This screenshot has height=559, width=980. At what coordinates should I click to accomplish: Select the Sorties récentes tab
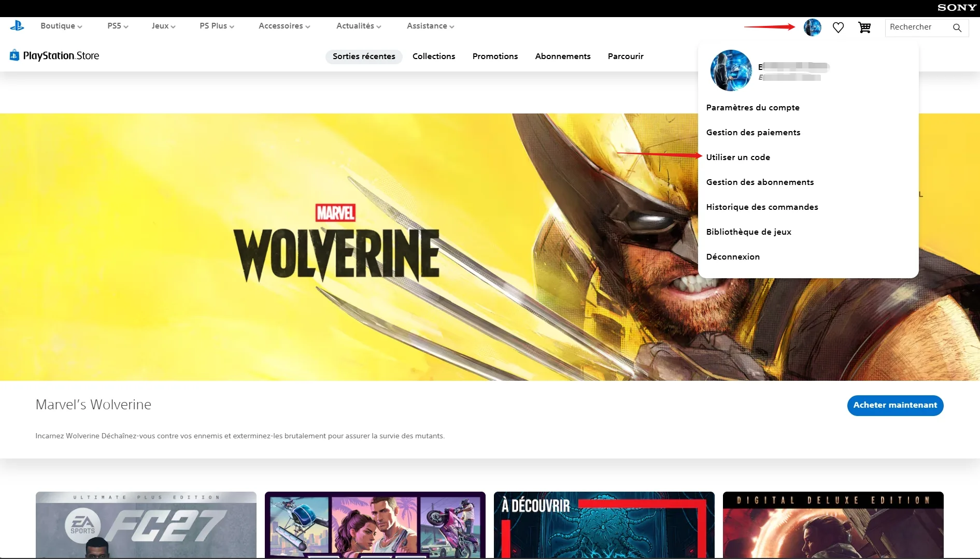point(364,56)
